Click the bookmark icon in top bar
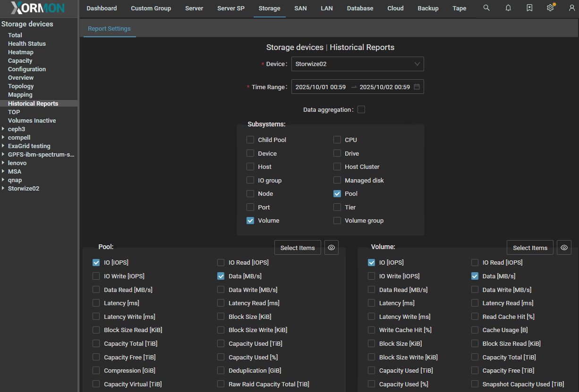This screenshot has width=579, height=392. click(x=529, y=8)
